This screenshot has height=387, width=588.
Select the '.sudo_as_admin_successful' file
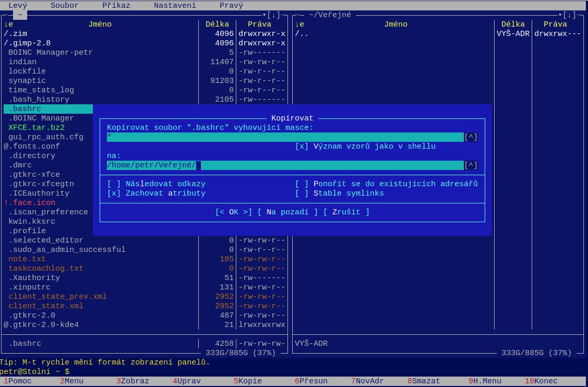coord(145,249)
